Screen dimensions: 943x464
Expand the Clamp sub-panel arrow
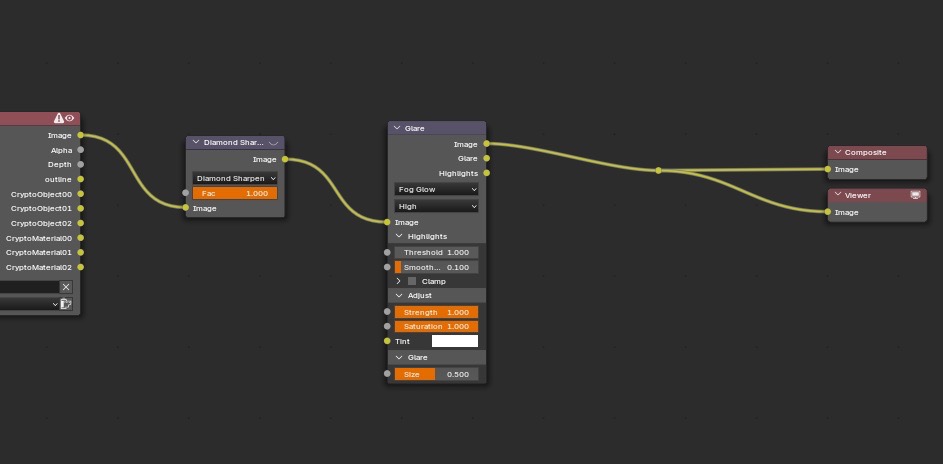click(398, 281)
